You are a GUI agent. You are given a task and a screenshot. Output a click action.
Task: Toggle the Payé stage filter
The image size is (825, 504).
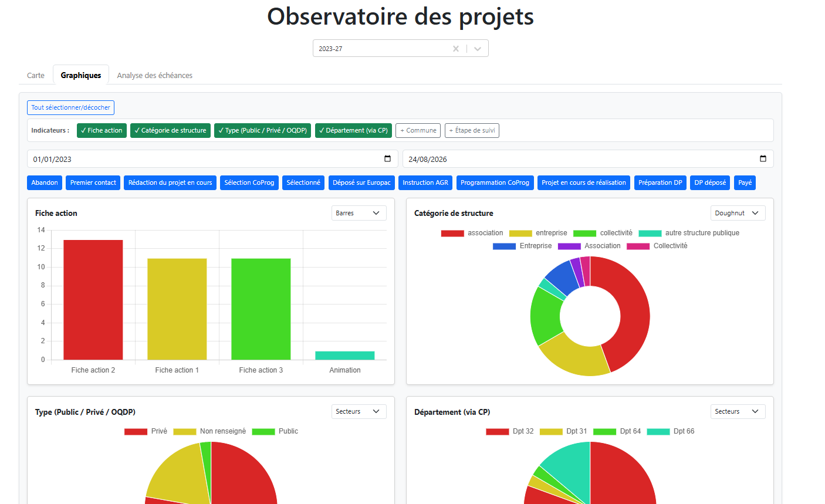pyautogui.click(x=745, y=182)
